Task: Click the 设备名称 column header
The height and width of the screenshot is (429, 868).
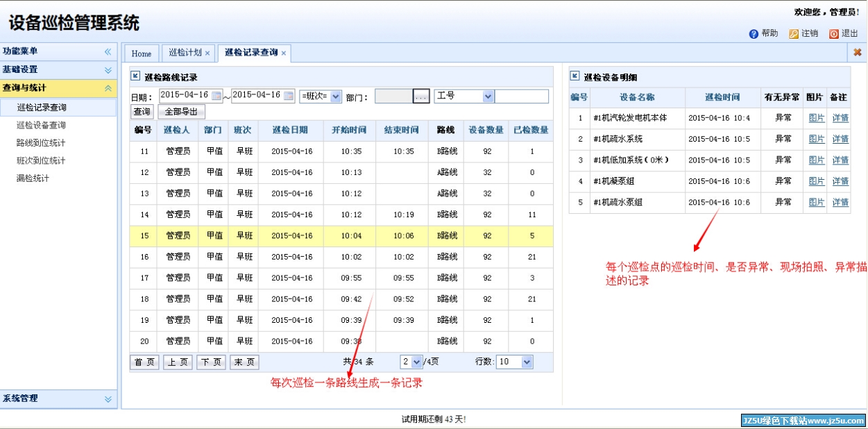Action: click(x=637, y=97)
